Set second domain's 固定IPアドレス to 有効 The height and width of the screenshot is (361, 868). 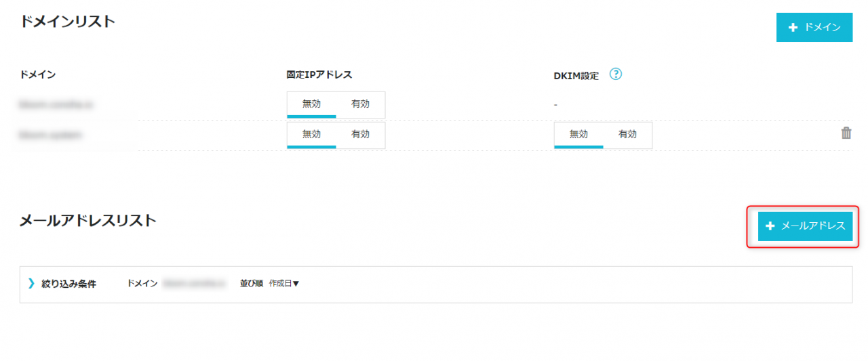360,135
